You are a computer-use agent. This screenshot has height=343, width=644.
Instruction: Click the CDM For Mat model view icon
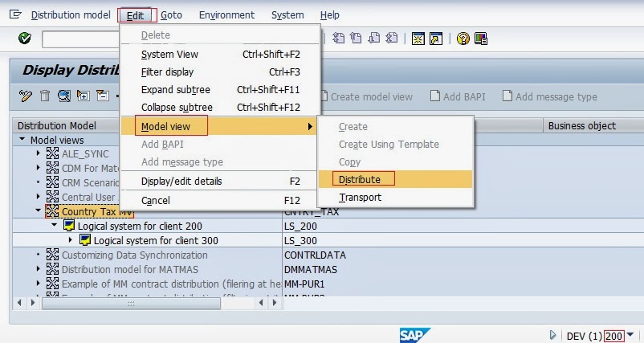(52, 168)
